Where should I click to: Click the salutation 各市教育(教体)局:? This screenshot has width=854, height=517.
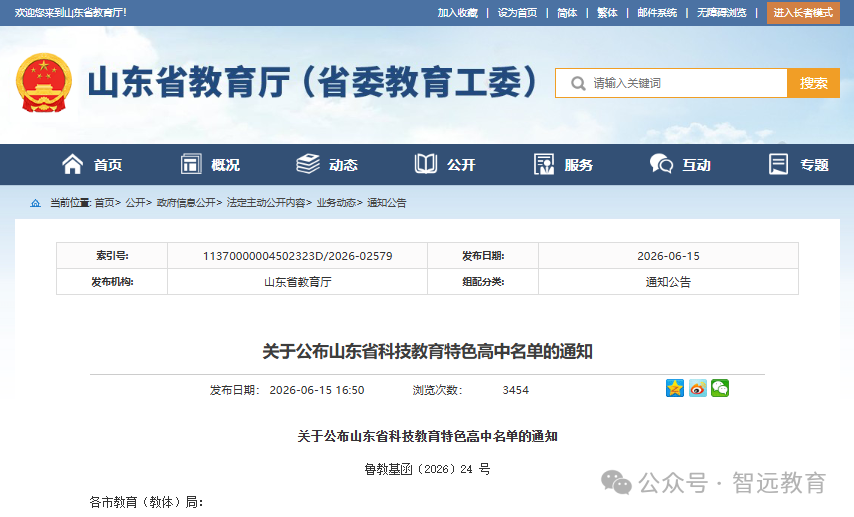click(x=147, y=502)
